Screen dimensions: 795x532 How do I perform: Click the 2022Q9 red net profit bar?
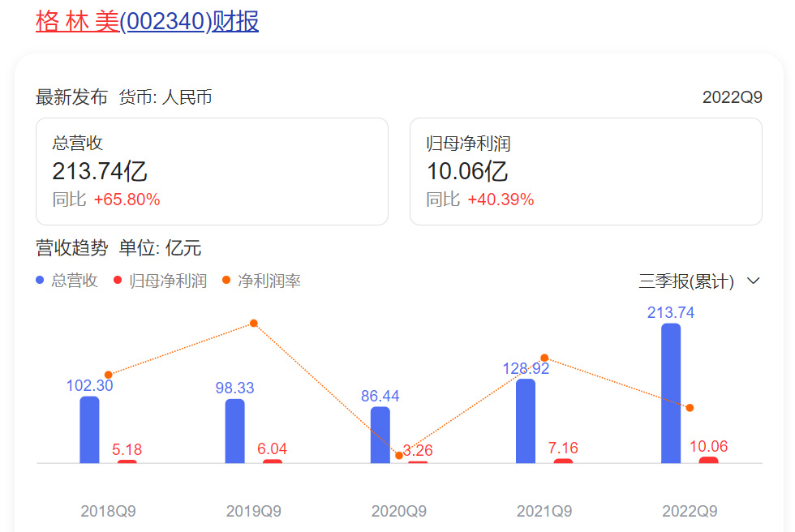709,460
